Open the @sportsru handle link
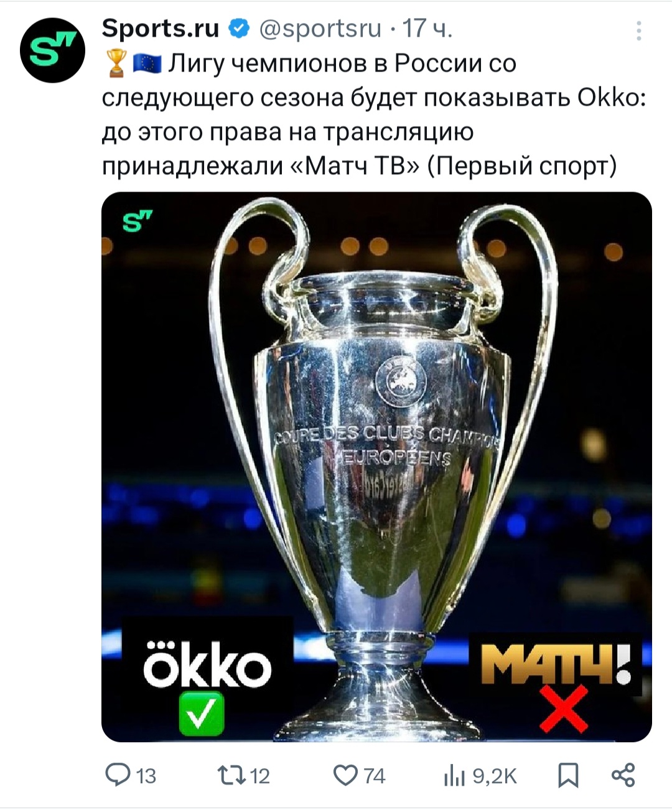 click(320, 29)
